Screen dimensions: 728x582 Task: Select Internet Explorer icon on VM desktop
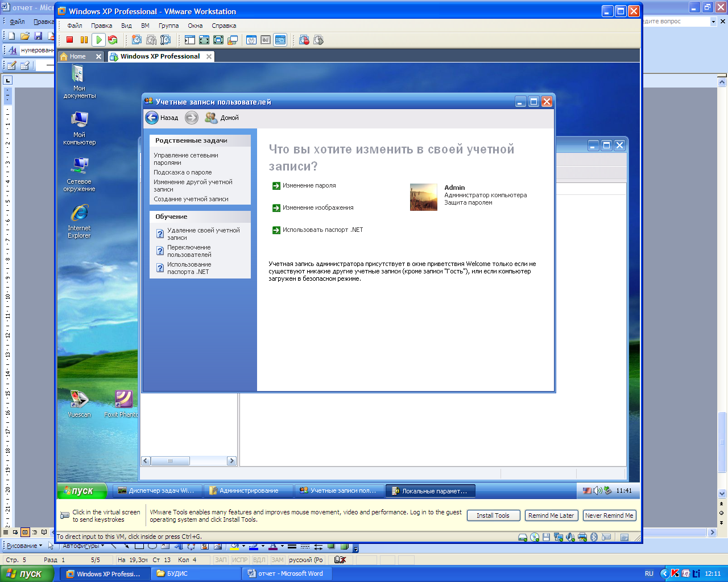[x=79, y=222]
